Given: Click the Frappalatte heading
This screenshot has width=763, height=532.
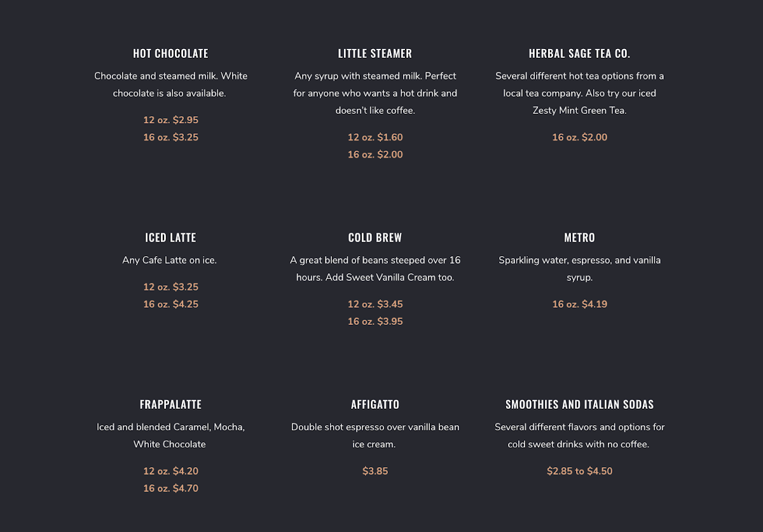Looking at the screenshot, I should coord(170,404).
